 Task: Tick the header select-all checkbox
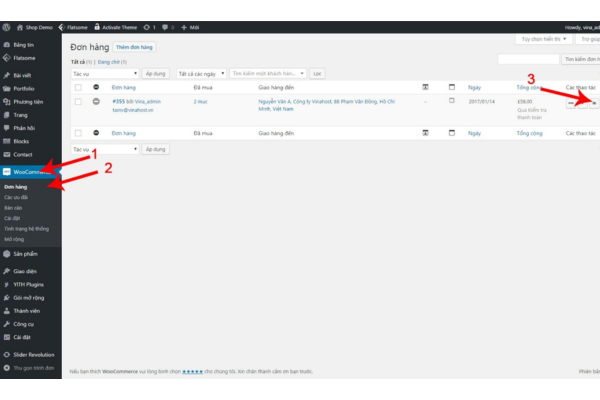pyautogui.click(x=78, y=87)
